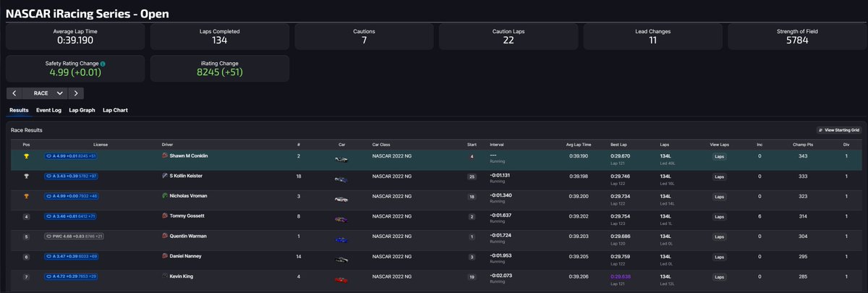
Task: Click Daniel Nanney's helmet icon
Action: (165, 256)
